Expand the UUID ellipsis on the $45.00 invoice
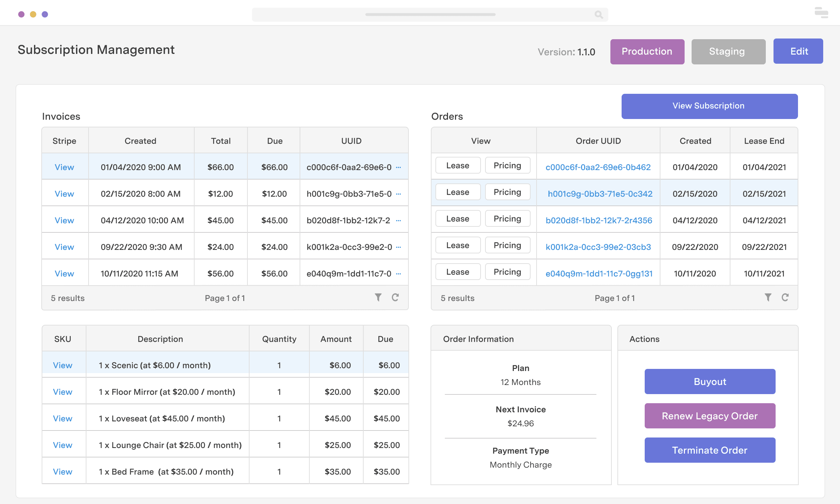 [398, 220]
